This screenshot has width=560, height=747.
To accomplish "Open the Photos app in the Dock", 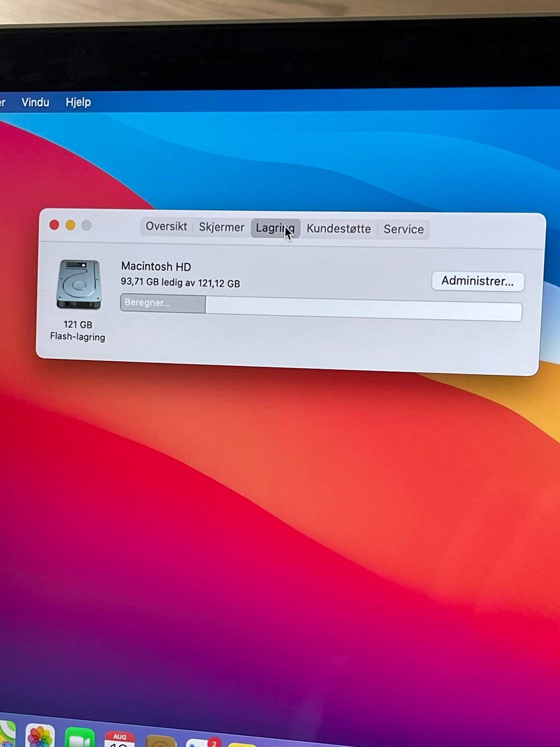I will tap(40, 736).
